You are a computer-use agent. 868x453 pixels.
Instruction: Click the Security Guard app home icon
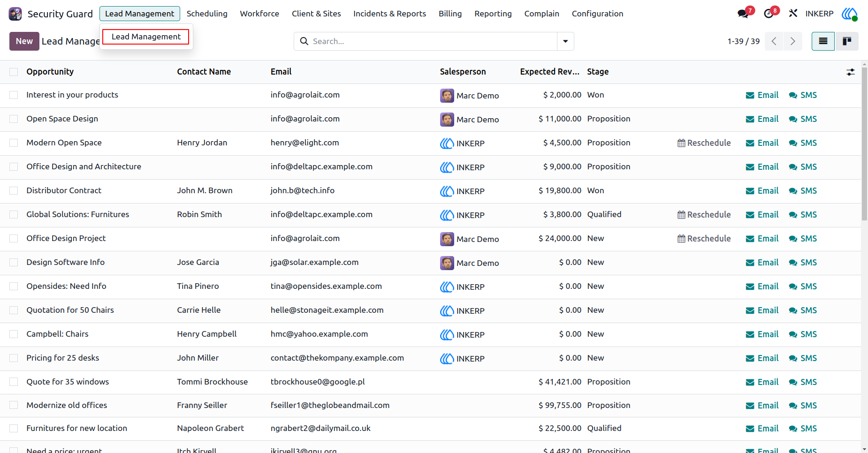pos(15,14)
